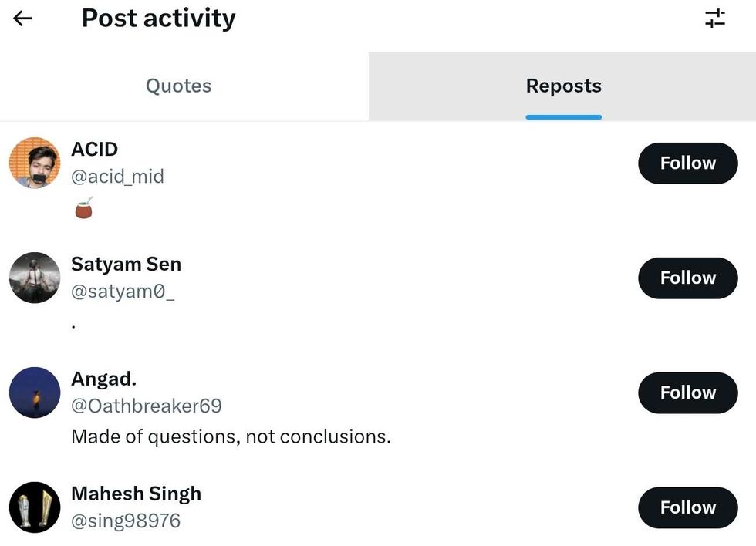Follow the ACID account
Image resolution: width=756 pixels, height=546 pixels.
coord(687,163)
